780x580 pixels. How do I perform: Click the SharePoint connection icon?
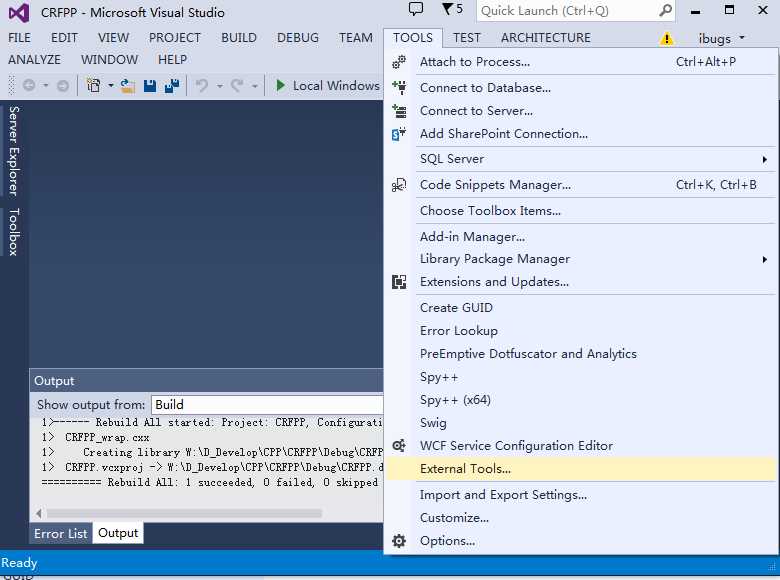(x=399, y=134)
